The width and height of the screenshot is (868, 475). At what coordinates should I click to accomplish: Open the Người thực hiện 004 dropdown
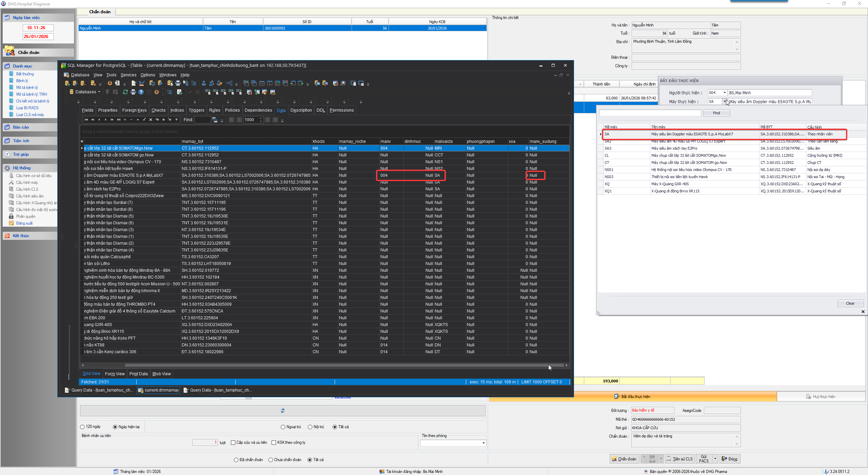tap(725, 93)
